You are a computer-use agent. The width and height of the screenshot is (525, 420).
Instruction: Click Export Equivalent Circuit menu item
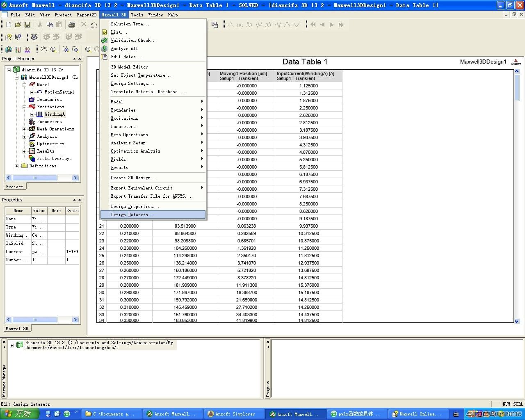click(x=153, y=188)
